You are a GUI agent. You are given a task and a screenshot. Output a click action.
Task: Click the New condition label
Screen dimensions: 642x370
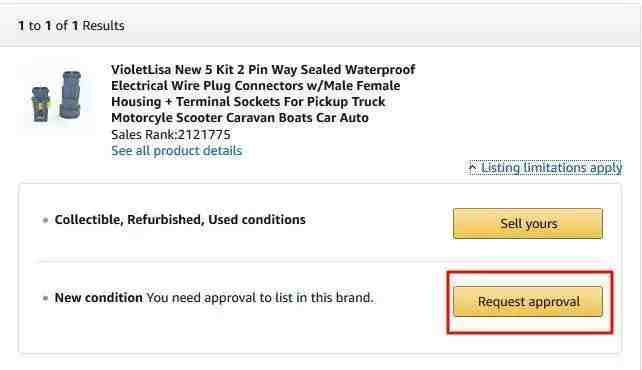[99, 298]
